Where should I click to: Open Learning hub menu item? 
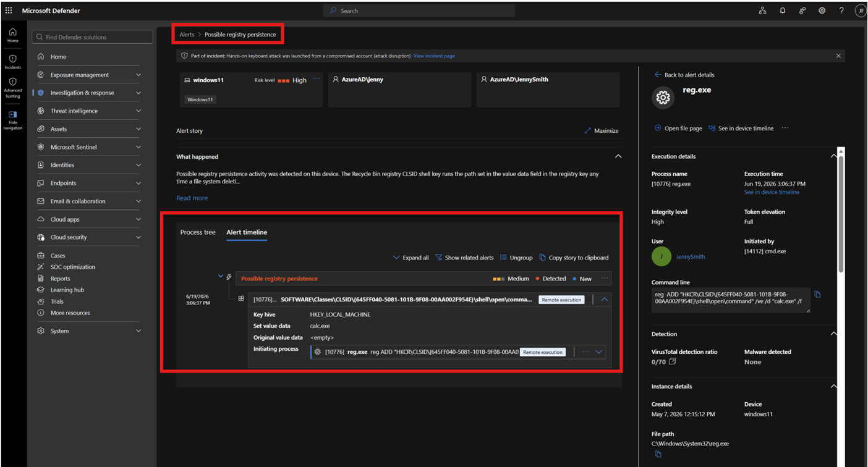[x=67, y=290]
